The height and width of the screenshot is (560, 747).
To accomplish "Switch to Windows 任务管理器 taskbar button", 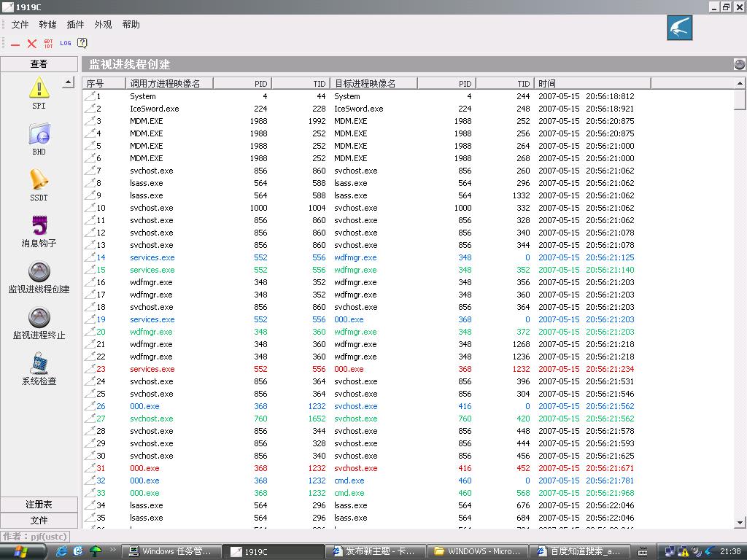I will pyautogui.click(x=172, y=552).
